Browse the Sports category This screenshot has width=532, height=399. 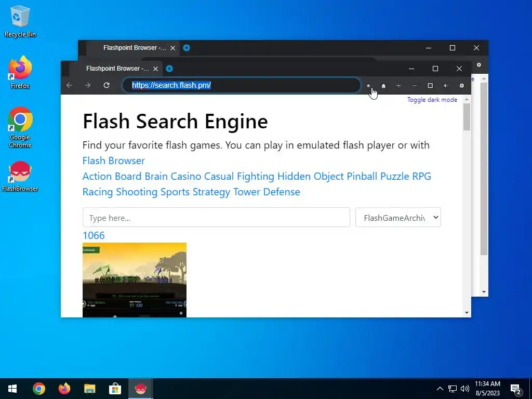pyautogui.click(x=175, y=192)
